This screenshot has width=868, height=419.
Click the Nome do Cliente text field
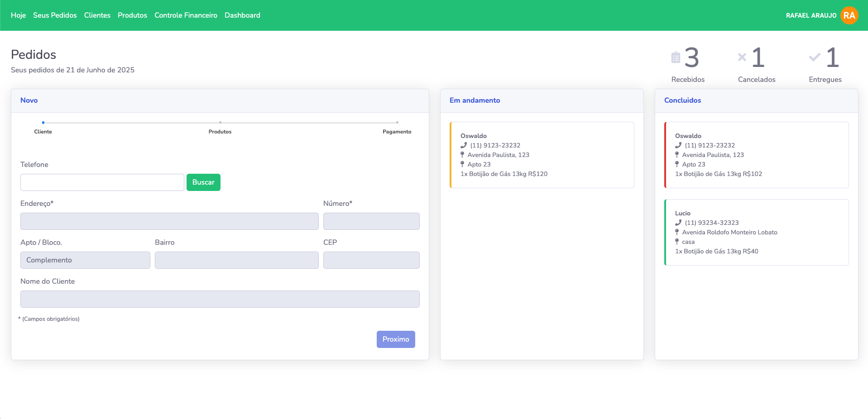[x=220, y=299]
